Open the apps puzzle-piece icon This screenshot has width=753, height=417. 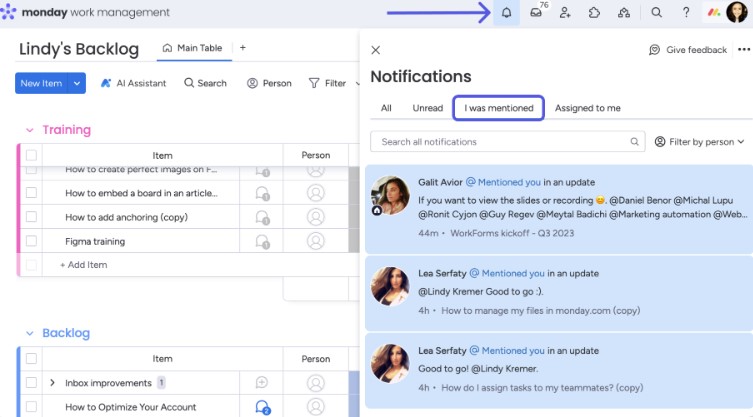594,12
